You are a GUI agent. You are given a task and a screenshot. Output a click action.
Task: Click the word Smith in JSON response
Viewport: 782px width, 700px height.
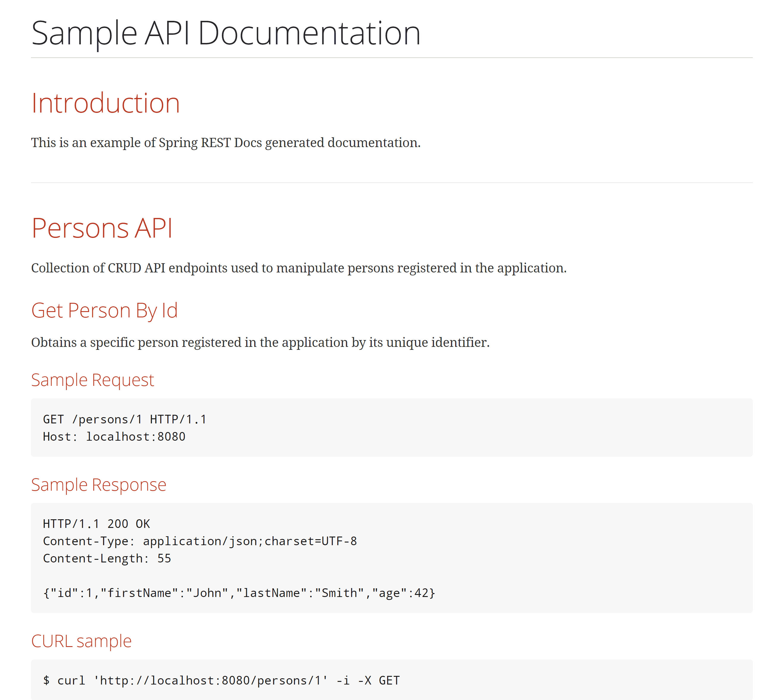pyautogui.click(x=339, y=593)
